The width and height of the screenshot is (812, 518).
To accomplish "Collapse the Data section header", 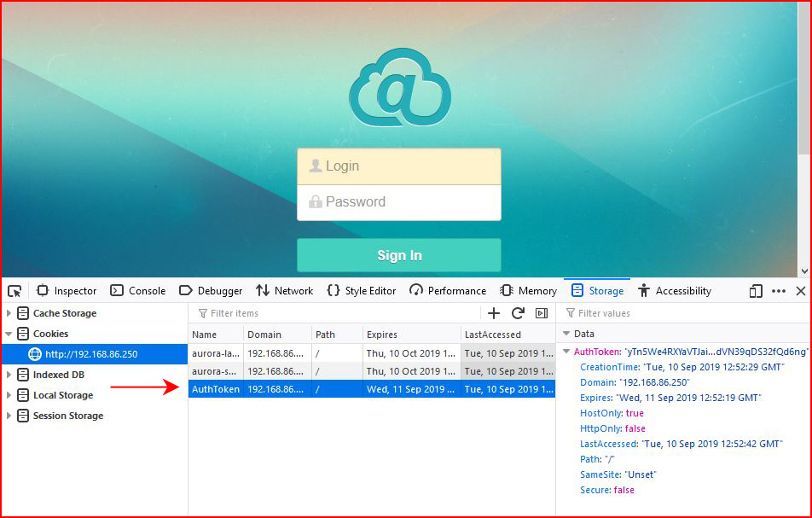I will click(x=566, y=334).
